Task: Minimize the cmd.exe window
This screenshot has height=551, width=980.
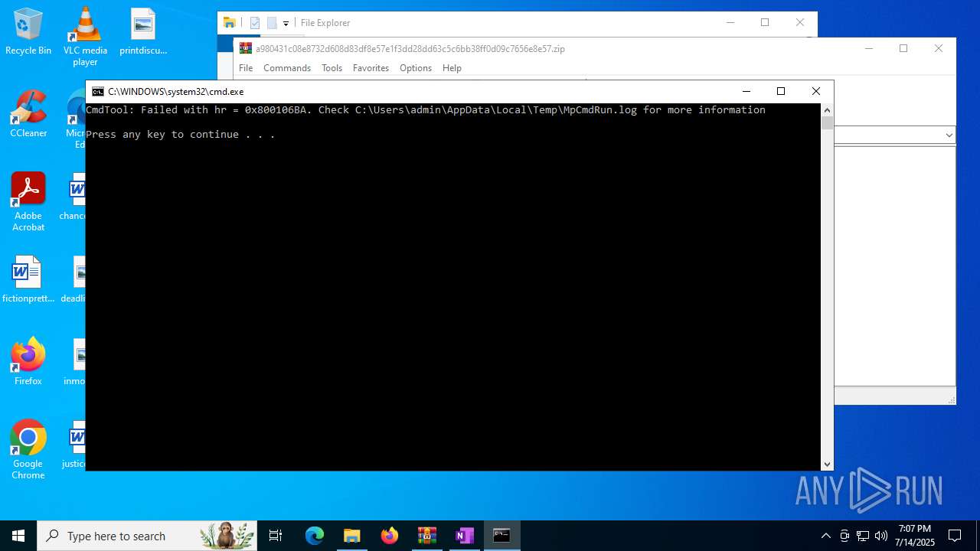Action: click(746, 91)
